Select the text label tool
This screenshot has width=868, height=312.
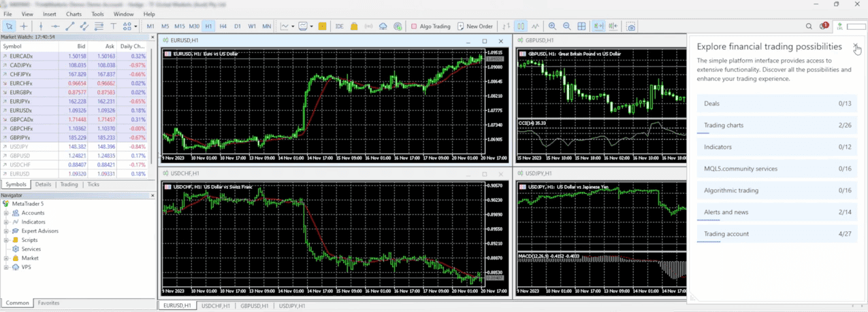(x=113, y=27)
